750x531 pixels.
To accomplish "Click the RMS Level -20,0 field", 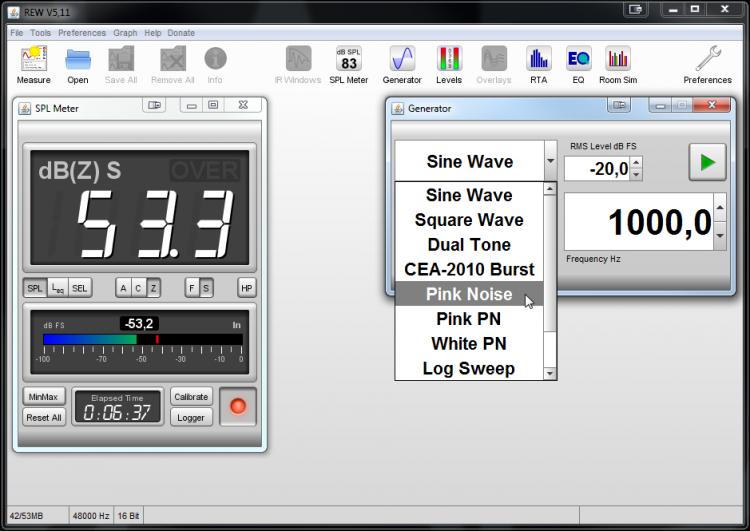I will pos(598,169).
